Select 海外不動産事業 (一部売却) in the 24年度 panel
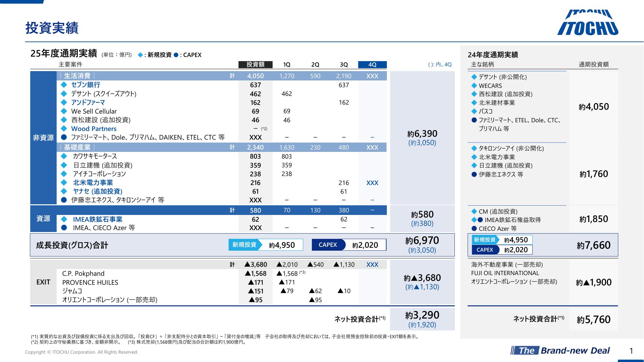The image size is (644, 362). 507,265
